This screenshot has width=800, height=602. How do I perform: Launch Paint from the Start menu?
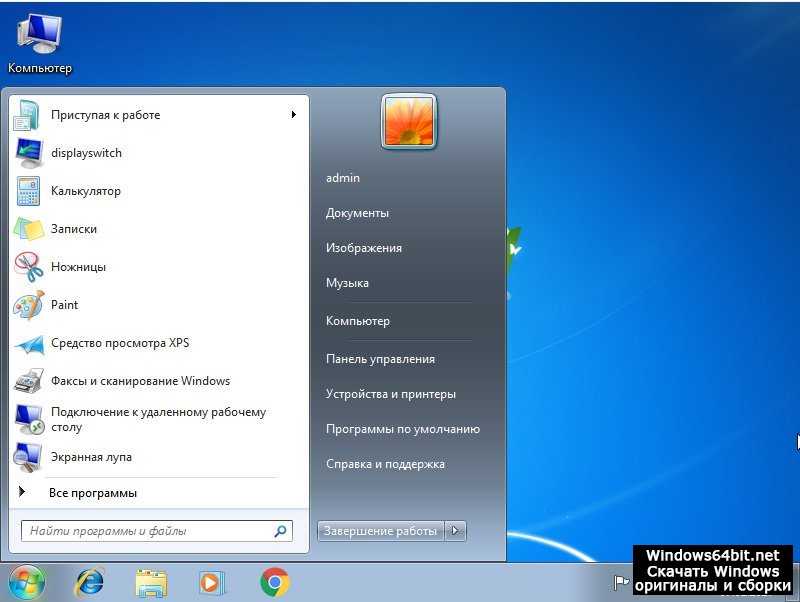coord(64,305)
